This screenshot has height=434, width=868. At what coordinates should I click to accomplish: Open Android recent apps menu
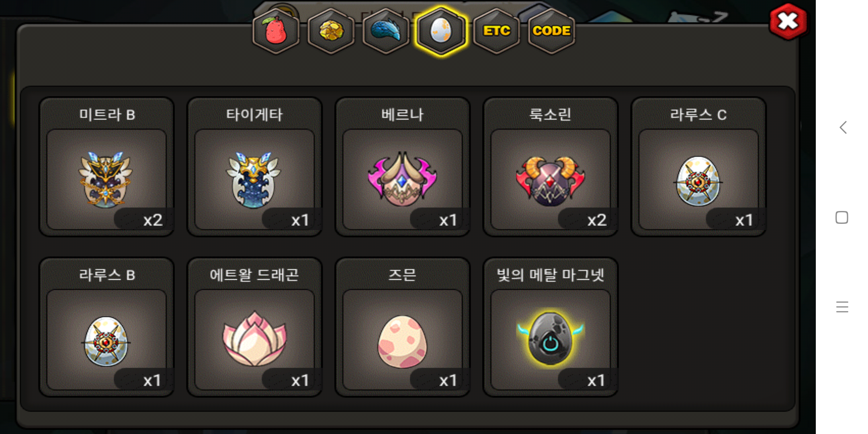pyautogui.click(x=842, y=307)
